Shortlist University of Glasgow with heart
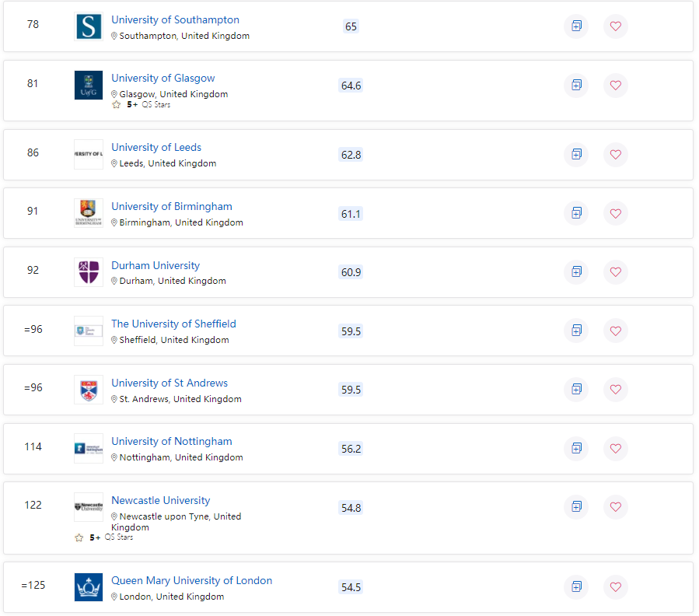 (x=616, y=86)
